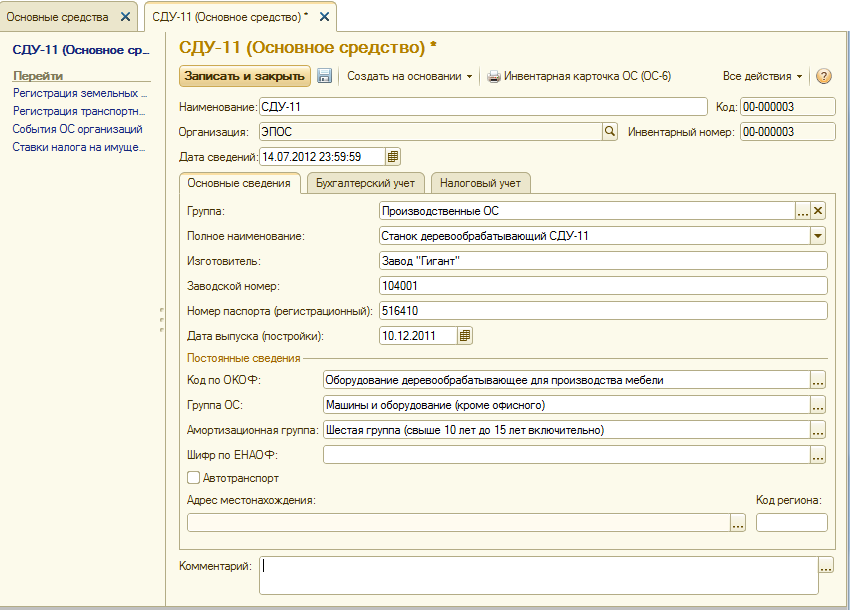Click the Инвентарная карточка ОС (ОС-6) button
Viewport: 850px width, 610px height.
[x=578, y=76]
